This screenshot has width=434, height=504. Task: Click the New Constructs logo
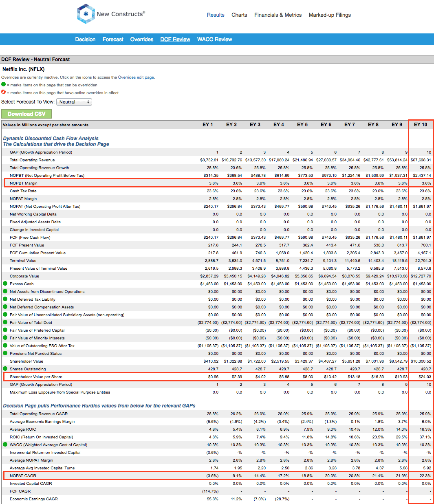pos(111,14)
